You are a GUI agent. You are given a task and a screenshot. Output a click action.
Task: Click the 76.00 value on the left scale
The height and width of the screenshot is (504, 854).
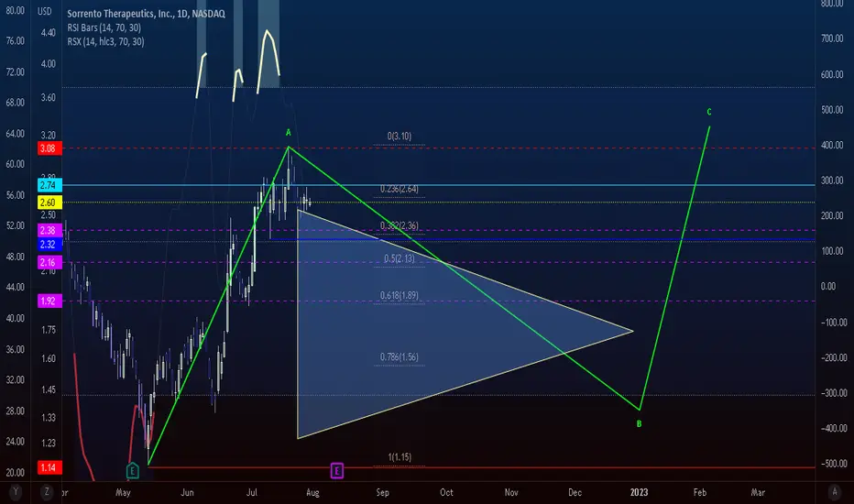coord(16,41)
